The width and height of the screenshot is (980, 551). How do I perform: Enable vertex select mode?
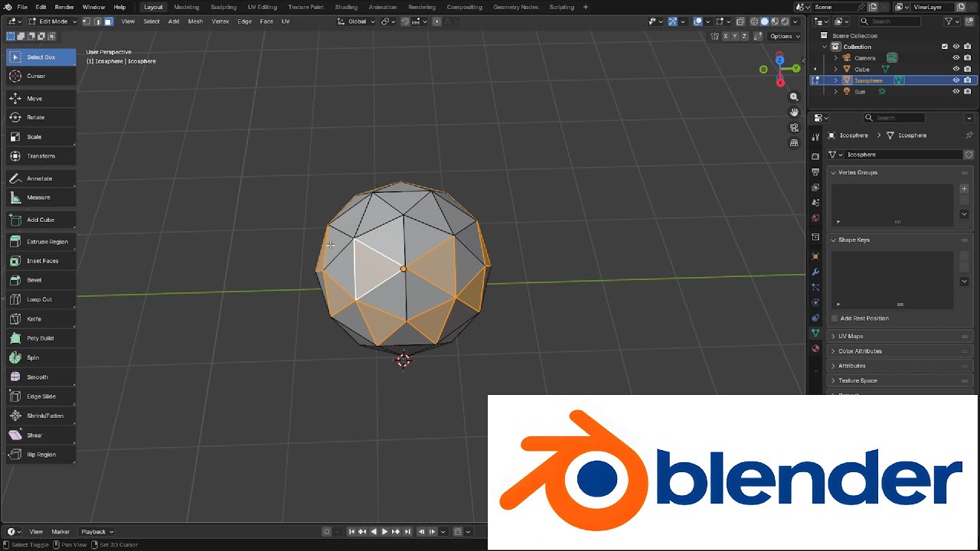pyautogui.click(x=87, y=21)
